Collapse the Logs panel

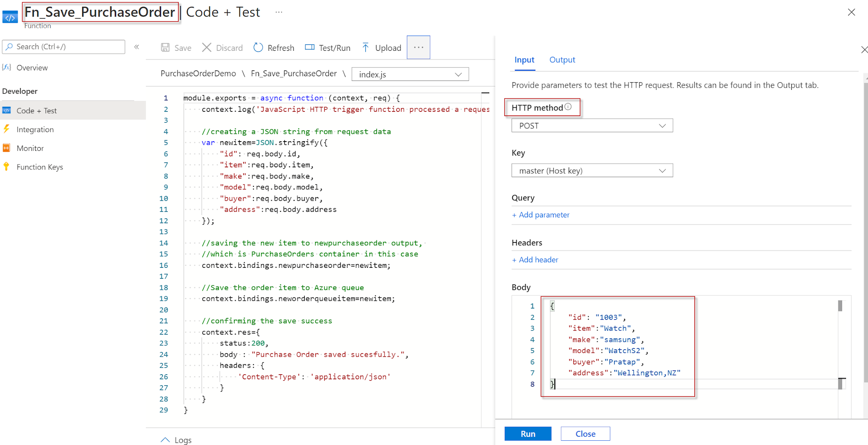165,440
